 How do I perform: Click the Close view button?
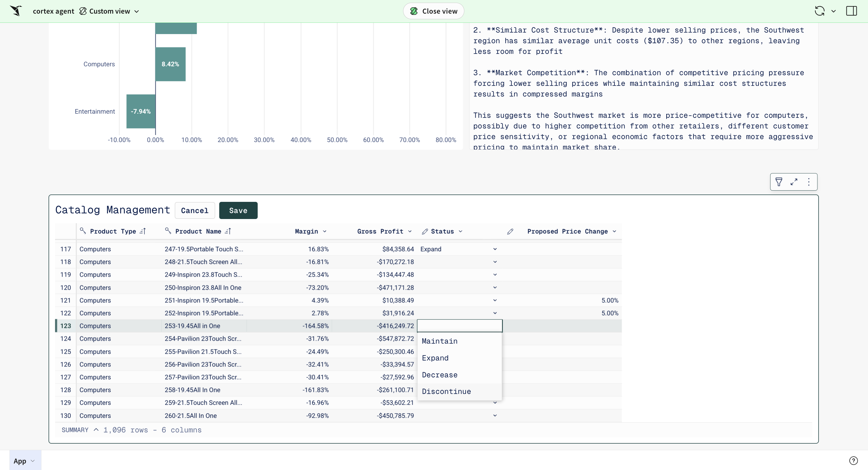click(x=433, y=11)
